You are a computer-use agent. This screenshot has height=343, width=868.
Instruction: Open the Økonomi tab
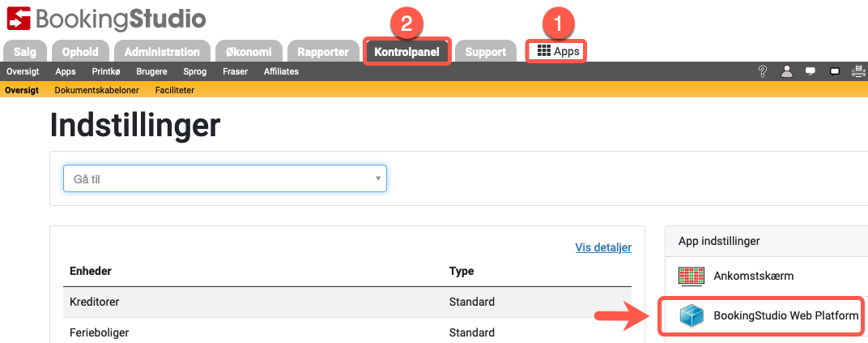pos(249,52)
